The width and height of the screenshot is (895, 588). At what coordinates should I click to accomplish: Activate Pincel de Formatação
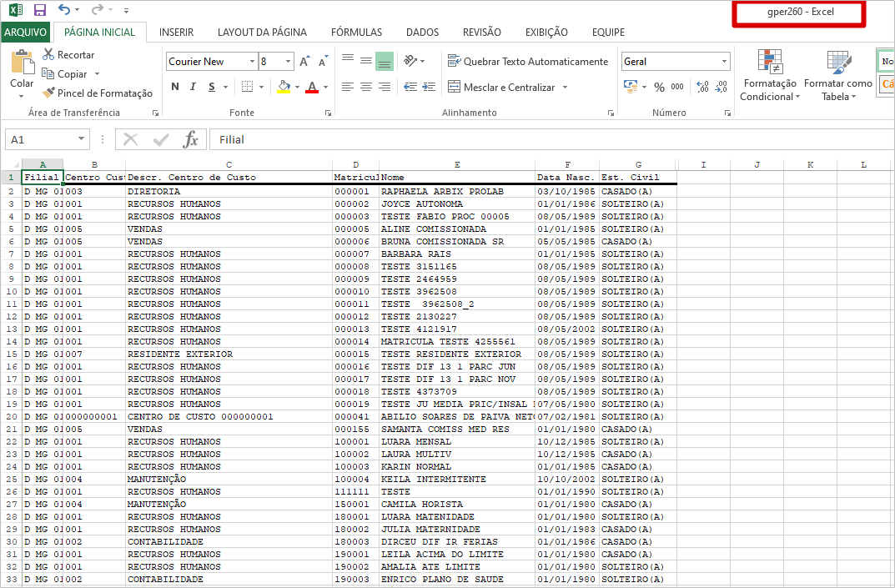[98, 93]
